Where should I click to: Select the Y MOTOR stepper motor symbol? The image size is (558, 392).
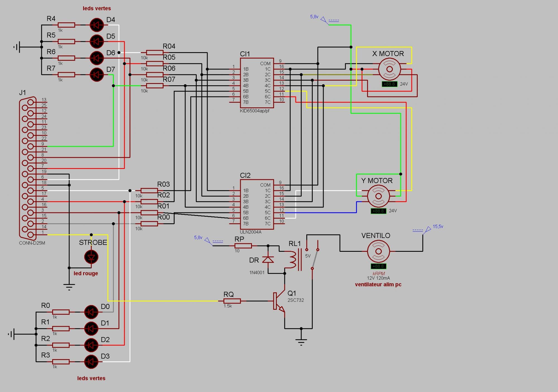pos(378,196)
